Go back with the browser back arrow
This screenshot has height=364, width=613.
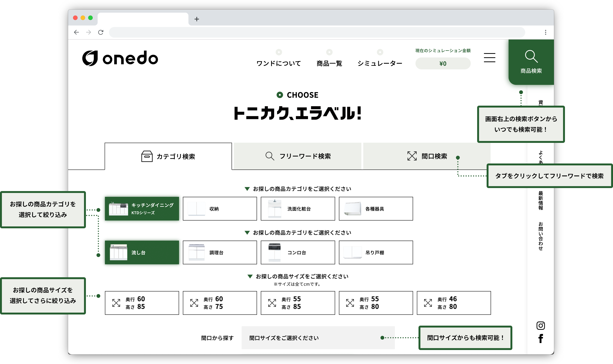click(x=76, y=32)
